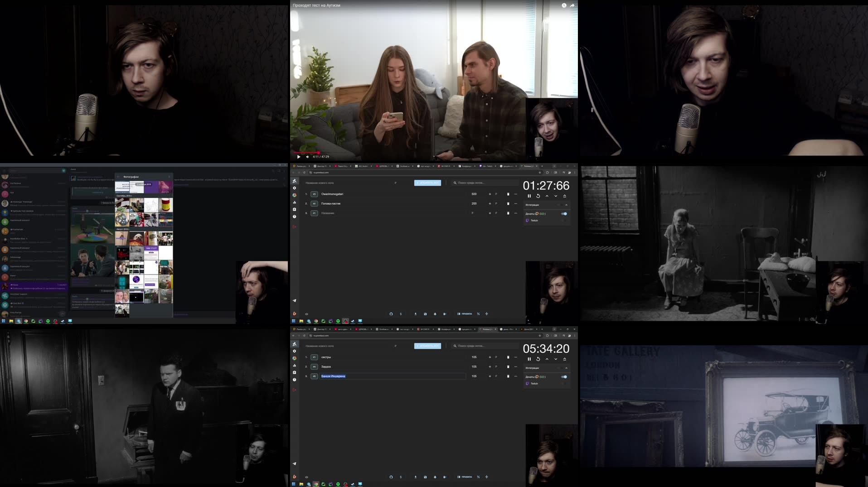
Task: Click percent icon in 05:34:20 auction footer
Action: tap(478, 477)
